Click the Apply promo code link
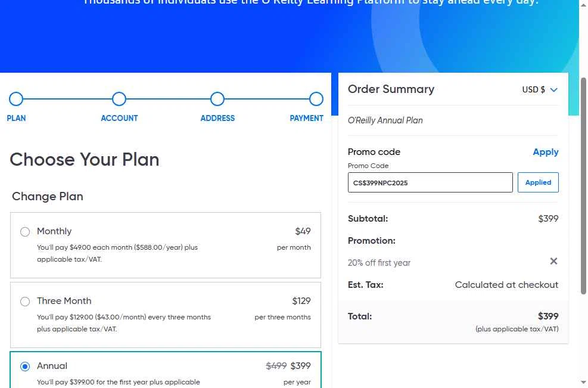The width and height of the screenshot is (588, 388). 545,152
